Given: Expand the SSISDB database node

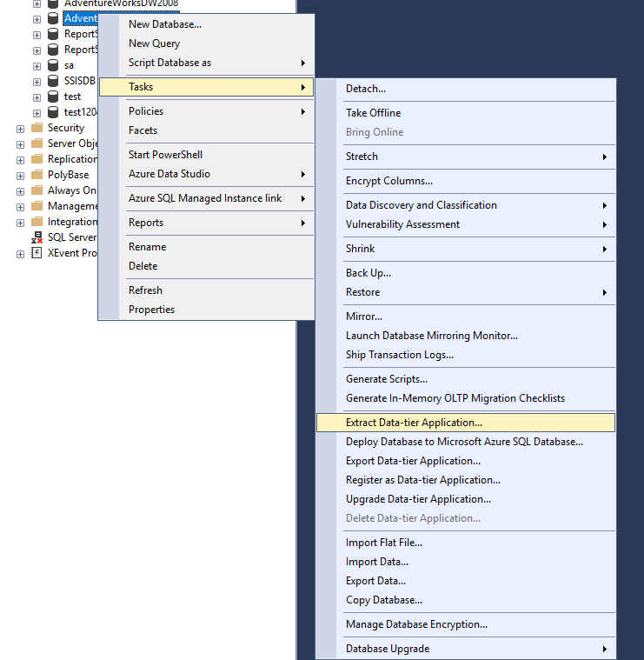Looking at the screenshot, I should pyautogui.click(x=37, y=82).
